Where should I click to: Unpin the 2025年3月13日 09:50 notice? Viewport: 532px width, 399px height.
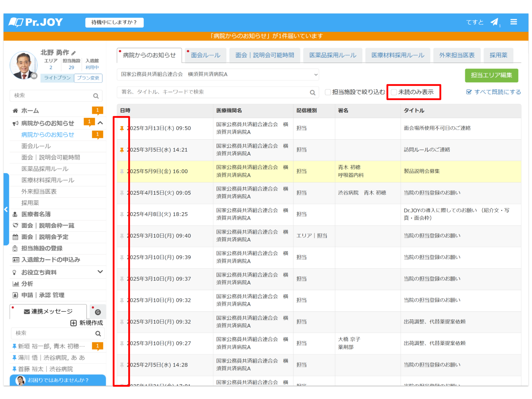point(122,128)
